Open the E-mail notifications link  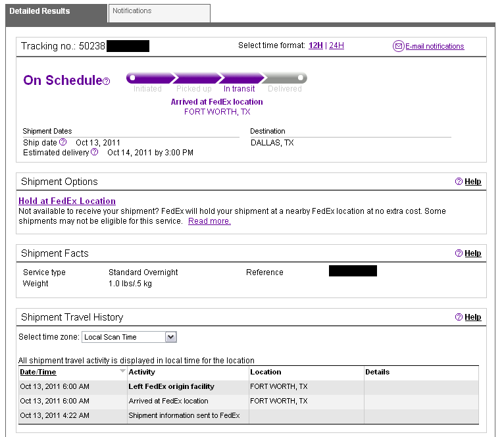coord(434,46)
